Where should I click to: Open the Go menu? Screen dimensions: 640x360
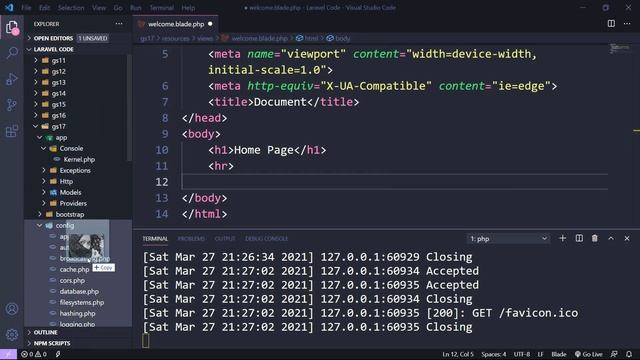coord(118,8)
